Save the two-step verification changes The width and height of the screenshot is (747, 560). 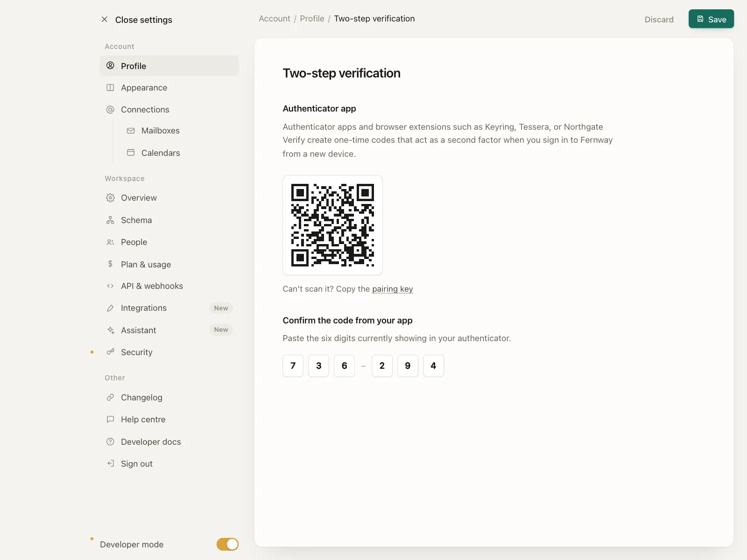pyautogui.click(x=711, y=19)
